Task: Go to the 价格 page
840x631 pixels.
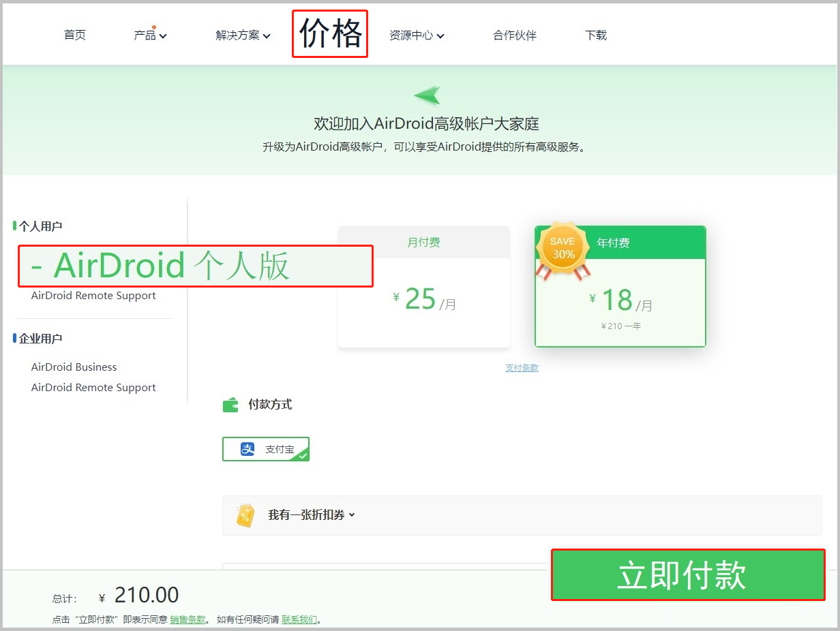Action: pos(330,33)
